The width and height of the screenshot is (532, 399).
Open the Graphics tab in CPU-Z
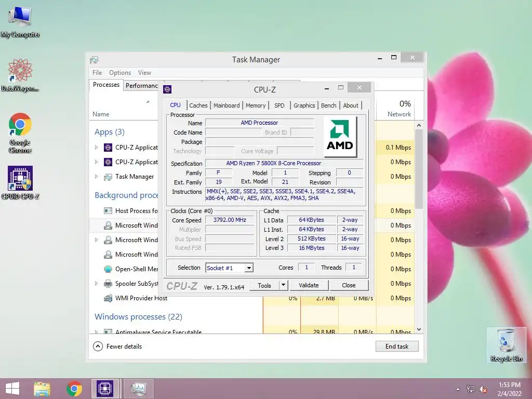[304, 105]
